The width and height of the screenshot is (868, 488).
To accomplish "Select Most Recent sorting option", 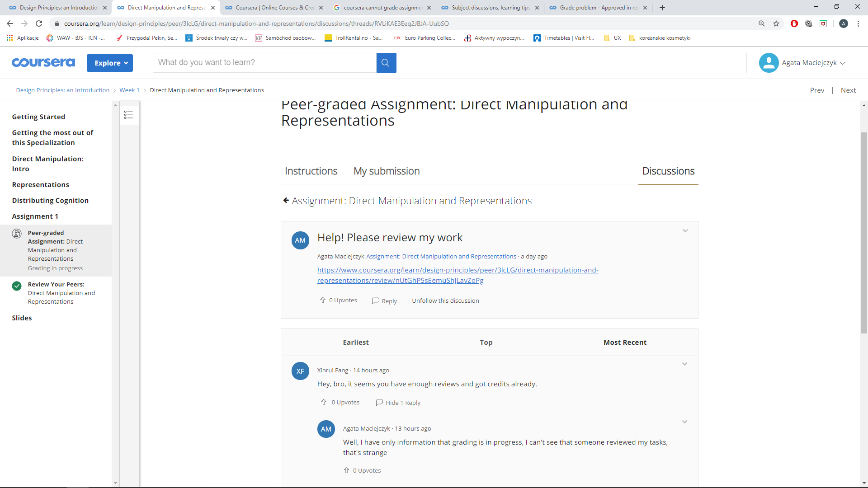I will pos(624,342).
